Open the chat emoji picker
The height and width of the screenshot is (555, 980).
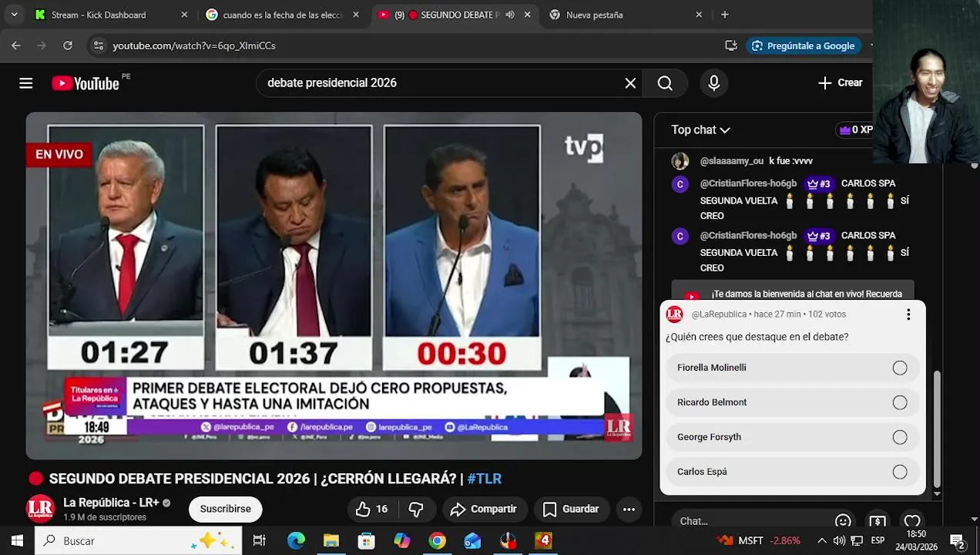pos(843,521)
